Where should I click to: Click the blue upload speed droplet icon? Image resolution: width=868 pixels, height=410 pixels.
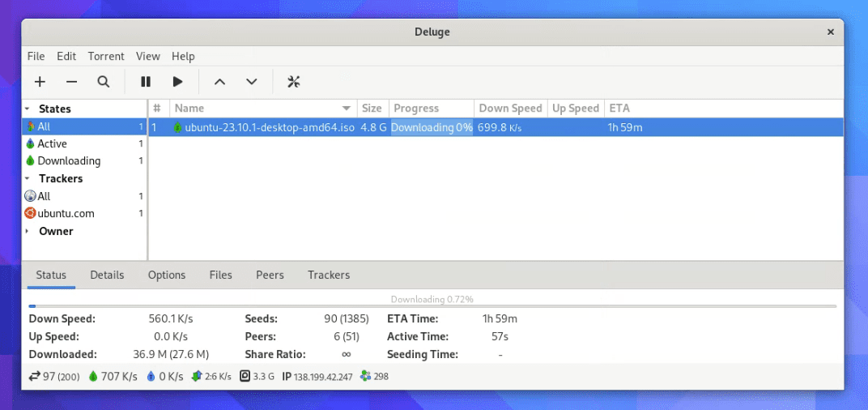(151, 376)
